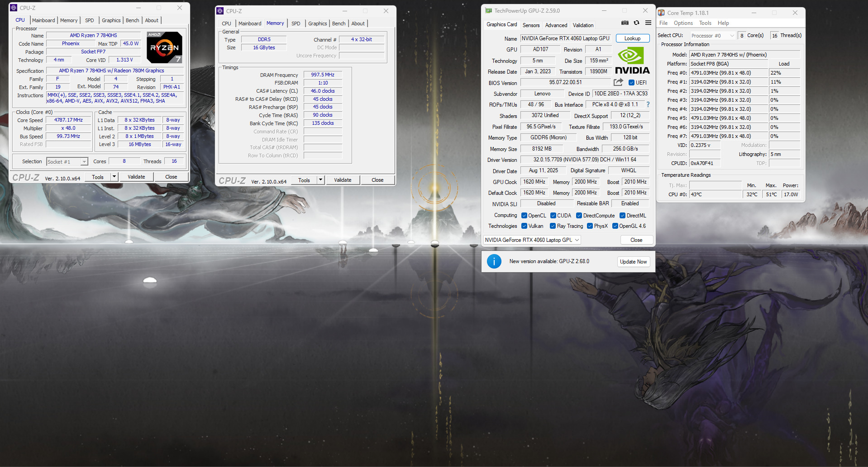Open the Mainboard tab in the CPU-Z Processor window

(x=43, y=20)
